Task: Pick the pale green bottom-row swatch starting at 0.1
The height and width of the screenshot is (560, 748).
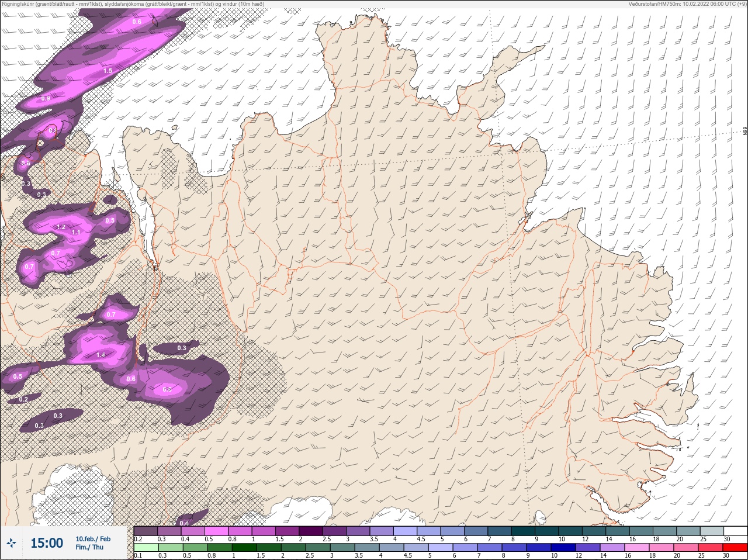Action: click(x=146, y=548)
